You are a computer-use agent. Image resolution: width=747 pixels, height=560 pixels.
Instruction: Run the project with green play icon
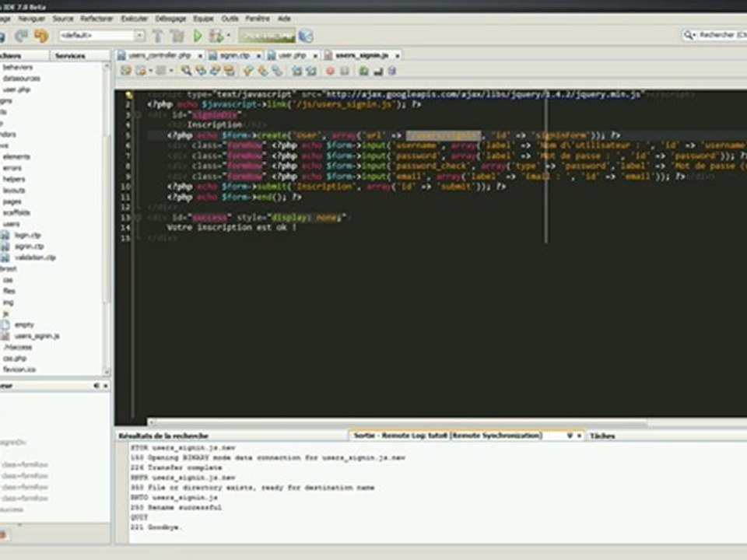click(x=197, y=36)
